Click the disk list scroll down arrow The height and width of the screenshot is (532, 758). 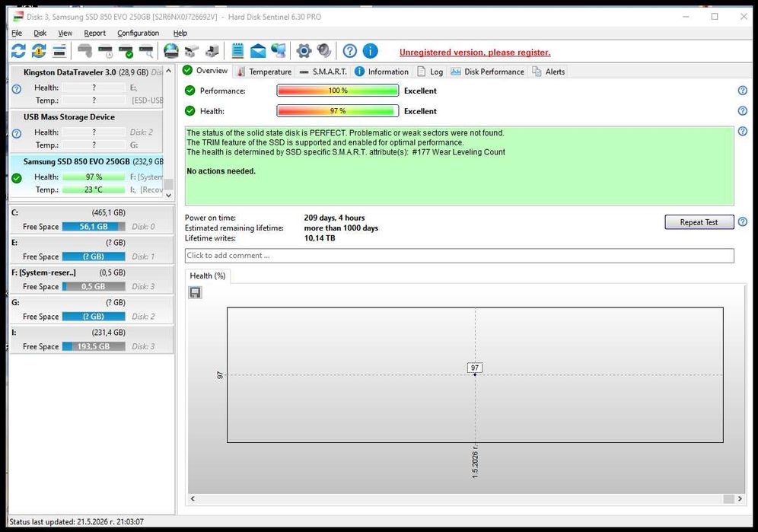pyautogui.click(x=168, y=196)
